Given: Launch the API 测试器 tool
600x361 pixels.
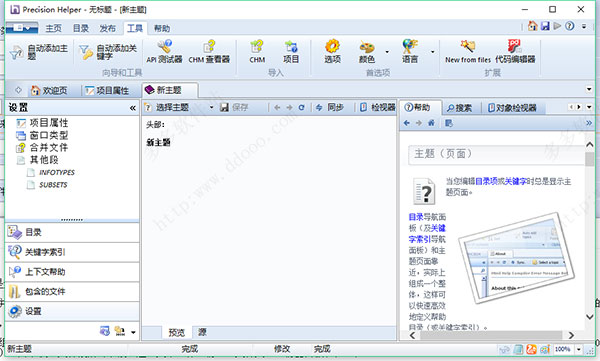Looking at the screenshot, I should [x=164, y=51].
